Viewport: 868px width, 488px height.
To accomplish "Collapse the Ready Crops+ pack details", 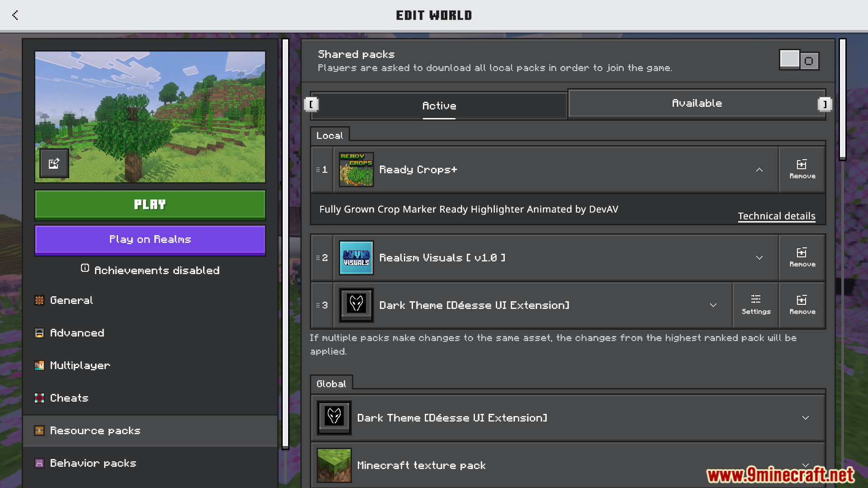I will click(759, 170).
